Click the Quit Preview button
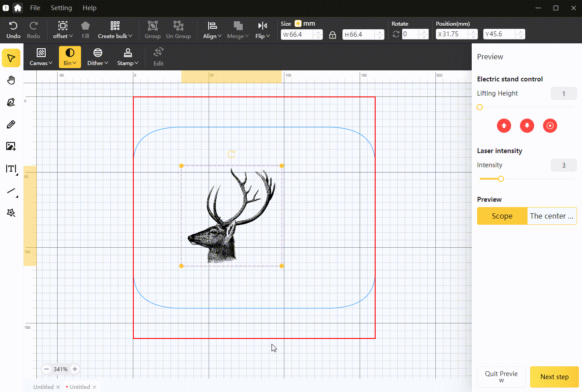The image size is (582, 392). tap(501, 377)
